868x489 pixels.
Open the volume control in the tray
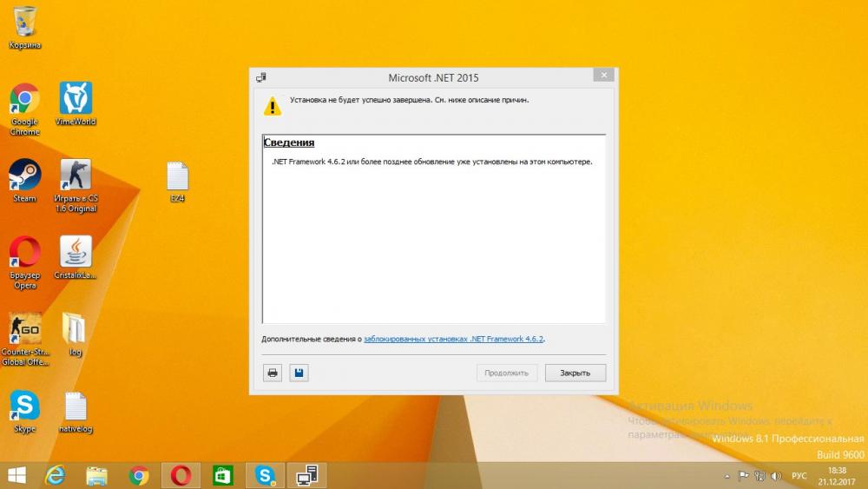(774, 476)
